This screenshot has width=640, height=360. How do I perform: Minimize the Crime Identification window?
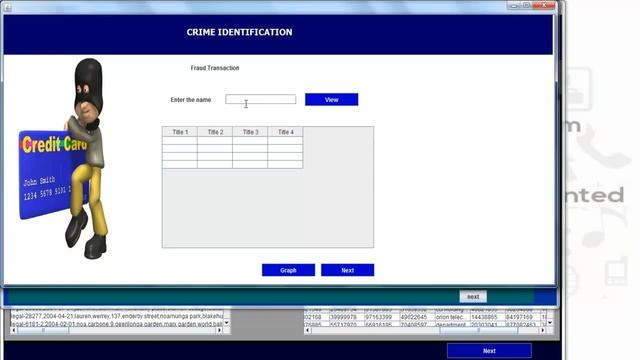click(514, 5)
